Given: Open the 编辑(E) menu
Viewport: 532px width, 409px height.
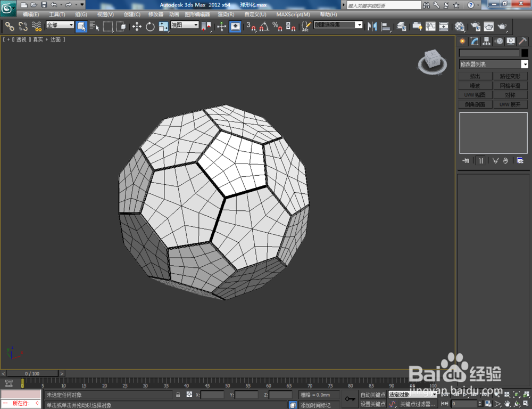Looking at the screenshot, I should (x=30, y=14).
